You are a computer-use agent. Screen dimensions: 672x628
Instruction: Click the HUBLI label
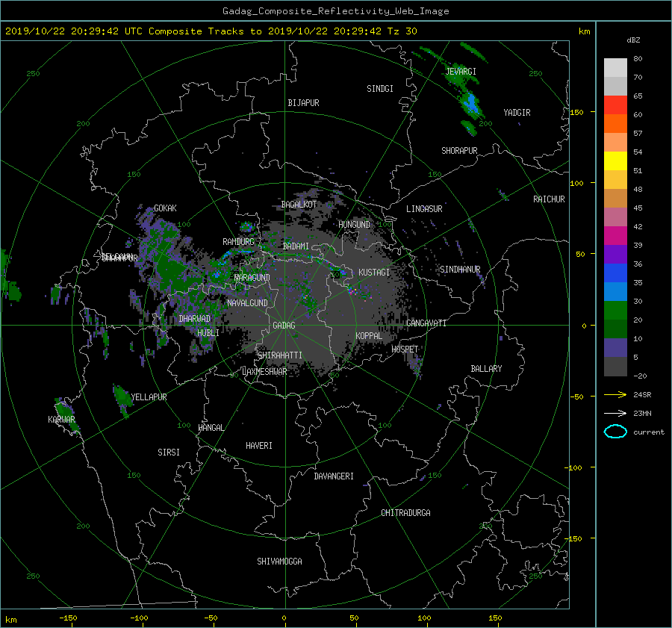point(208,333)
